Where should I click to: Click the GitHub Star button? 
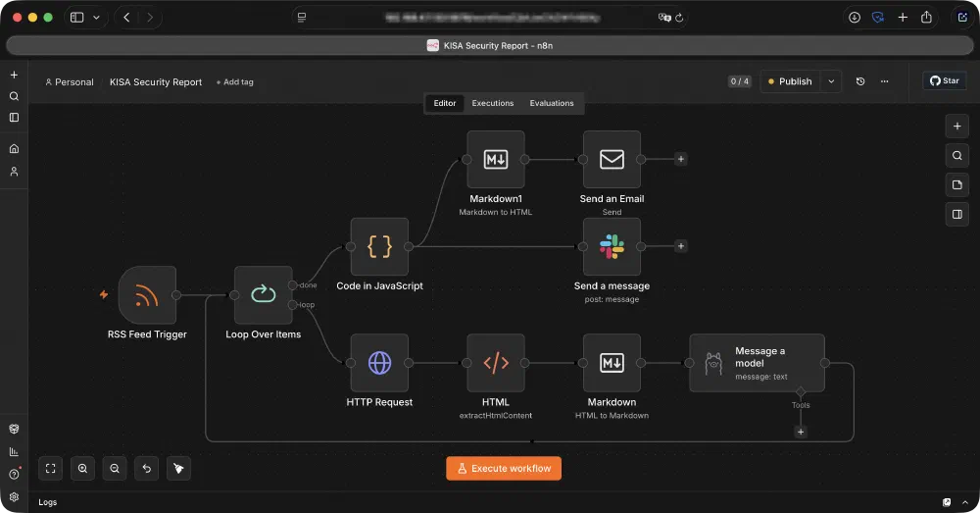click(945, 80)
